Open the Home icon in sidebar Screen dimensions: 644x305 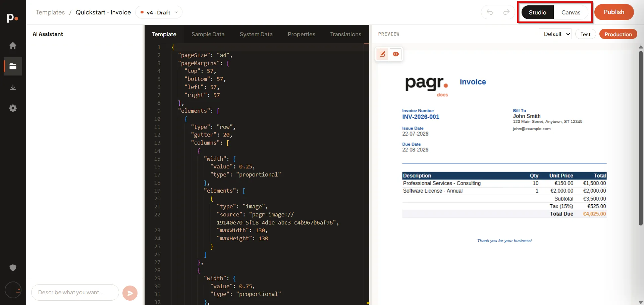pos(13,45)
